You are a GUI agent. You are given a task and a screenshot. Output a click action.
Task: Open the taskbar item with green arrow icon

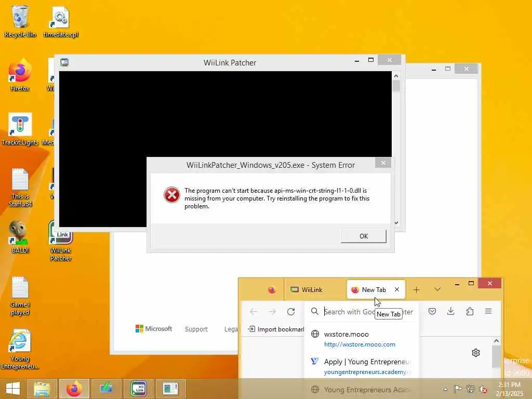click(x=106, y=389)
